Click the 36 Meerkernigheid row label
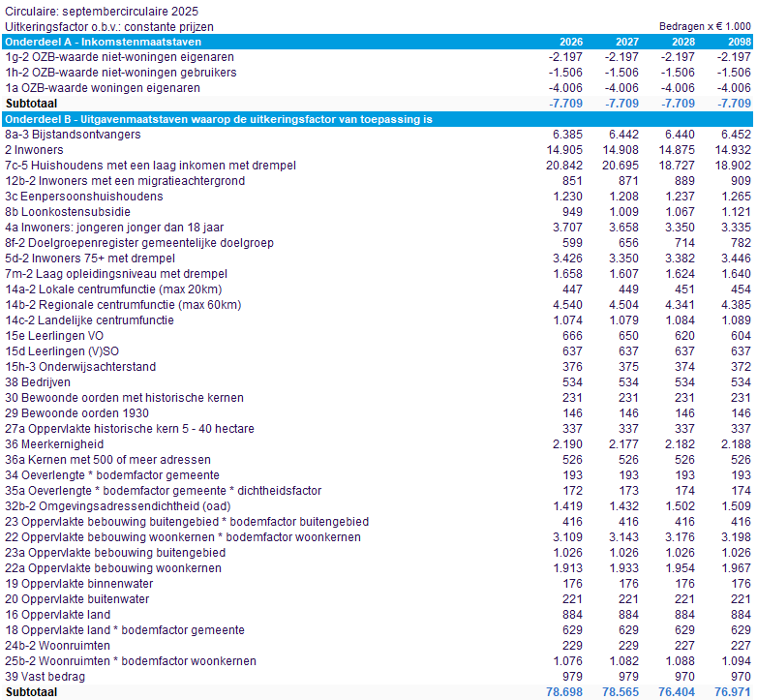 point(54,444)
